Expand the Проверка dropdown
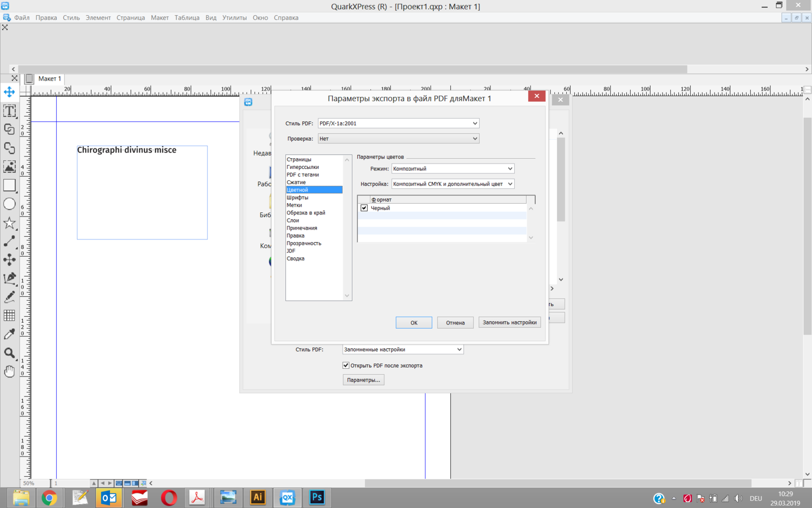 click(x=398, y=139)
